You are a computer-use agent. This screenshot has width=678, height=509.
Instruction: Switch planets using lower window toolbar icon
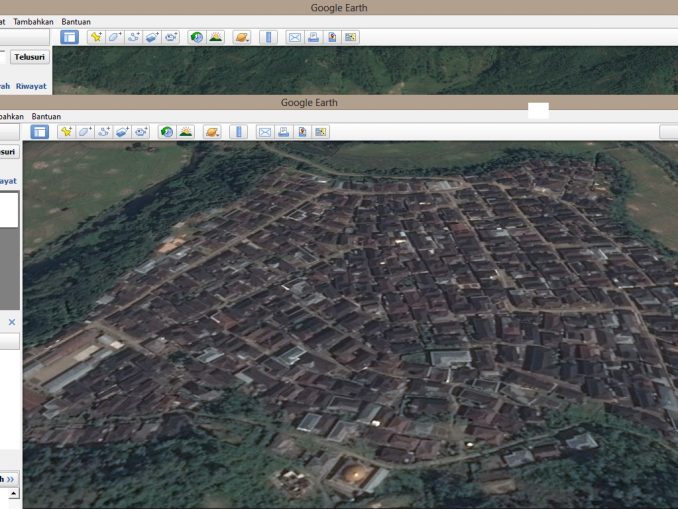click(x=211, y=131)
